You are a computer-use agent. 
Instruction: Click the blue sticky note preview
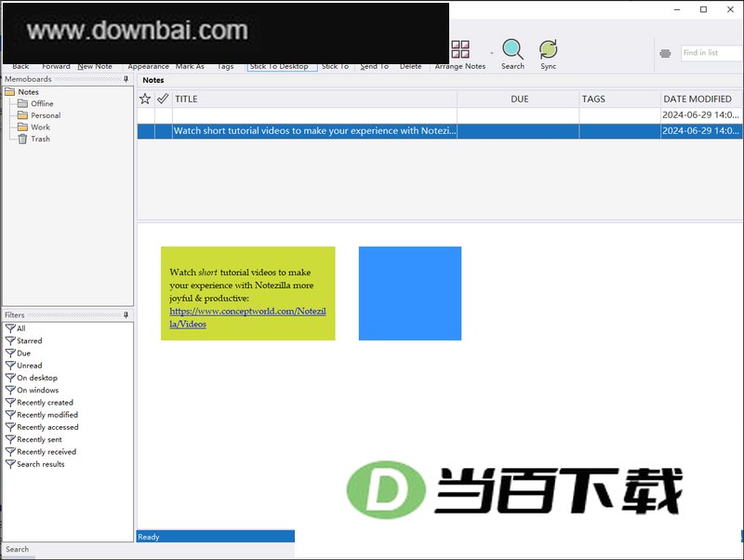click(410, 293)
